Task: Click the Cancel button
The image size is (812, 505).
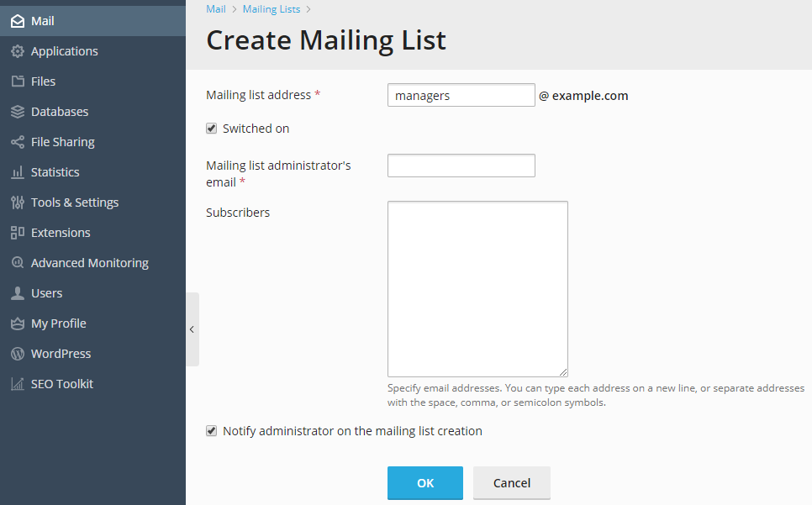Action: [511, 483]
